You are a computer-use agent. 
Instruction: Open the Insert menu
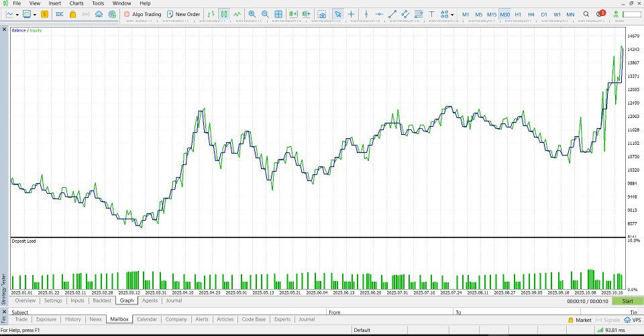[x=54, y=3]
